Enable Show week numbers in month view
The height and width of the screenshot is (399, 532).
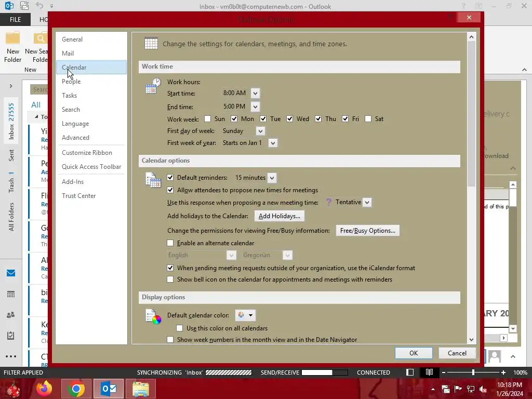[170, 340]
